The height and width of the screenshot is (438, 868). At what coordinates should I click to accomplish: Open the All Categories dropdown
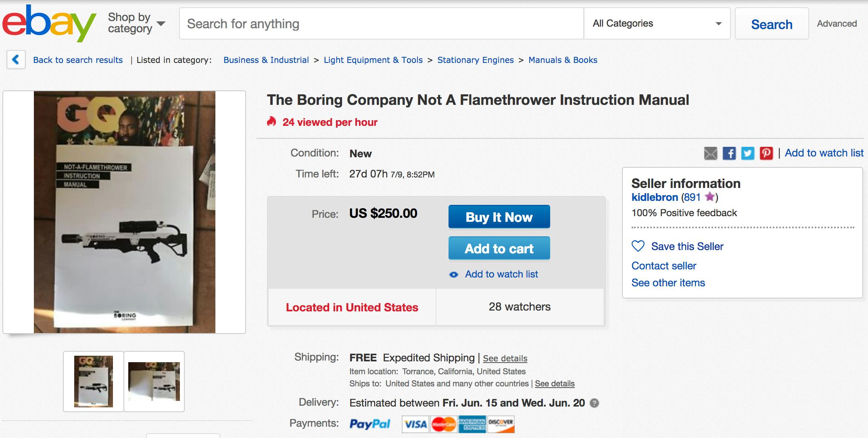point(657,23)
